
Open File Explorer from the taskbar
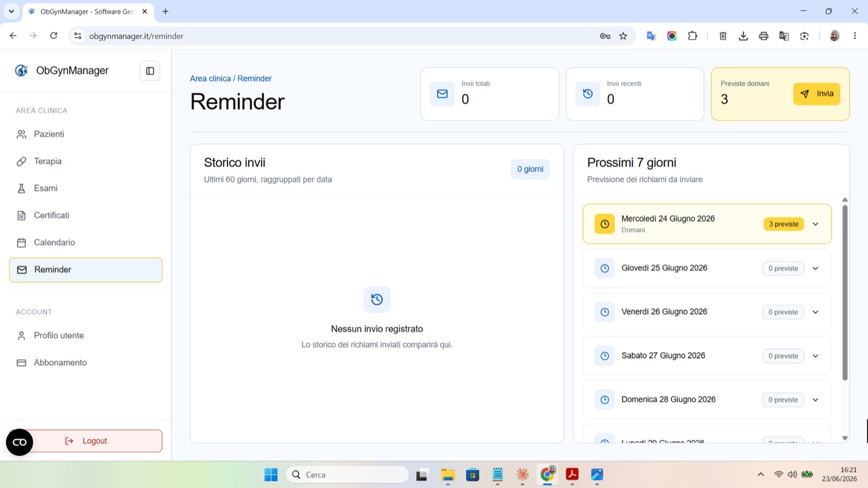point(448,475)
